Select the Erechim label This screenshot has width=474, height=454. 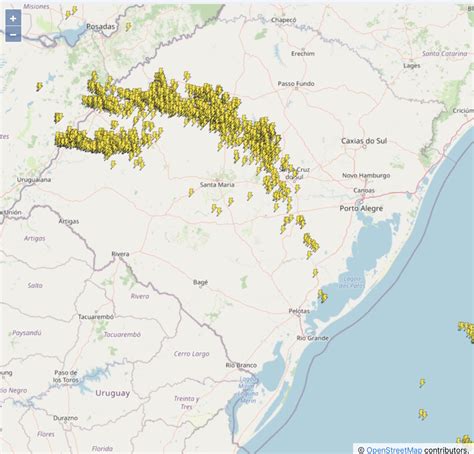tap(303, 53)
